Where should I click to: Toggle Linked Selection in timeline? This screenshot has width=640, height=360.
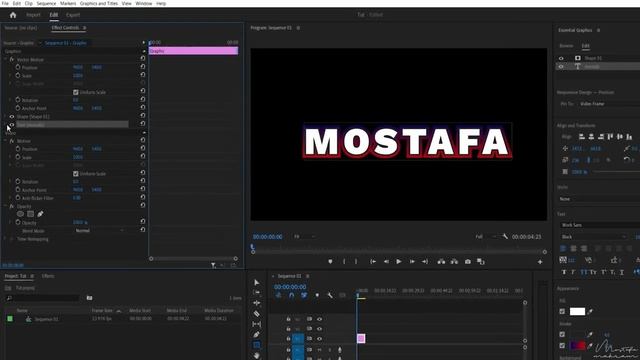point(304,295)
